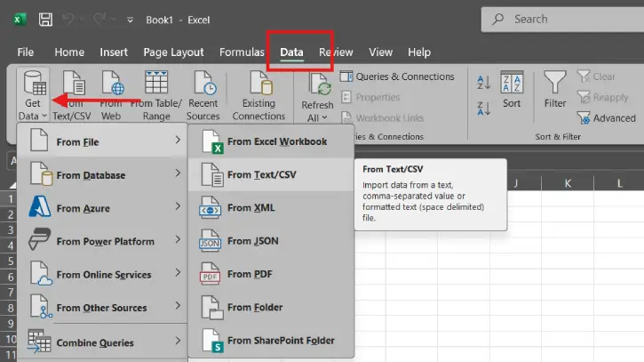644x362 pixels.
Task: Choose From Excel Workbook
Action: (271, 141)
